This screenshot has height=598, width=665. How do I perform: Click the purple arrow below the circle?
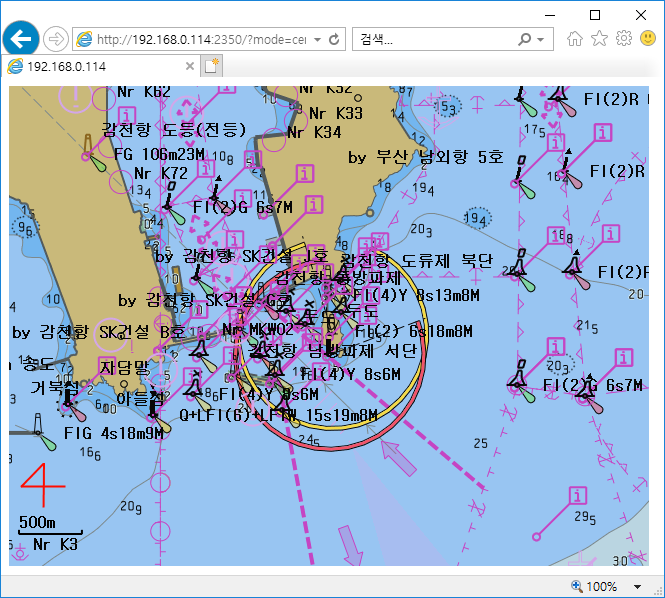point(399,458)
